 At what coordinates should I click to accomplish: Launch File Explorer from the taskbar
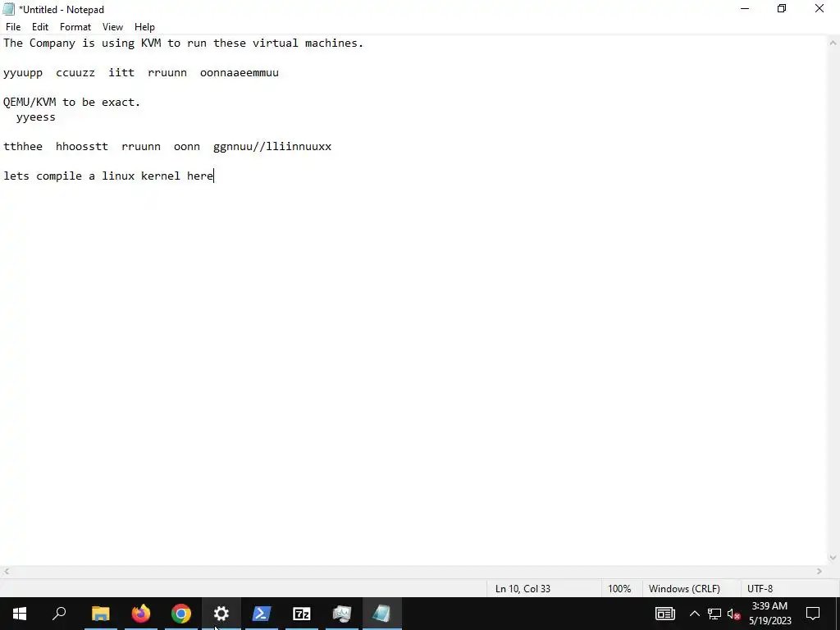(100, 614)
